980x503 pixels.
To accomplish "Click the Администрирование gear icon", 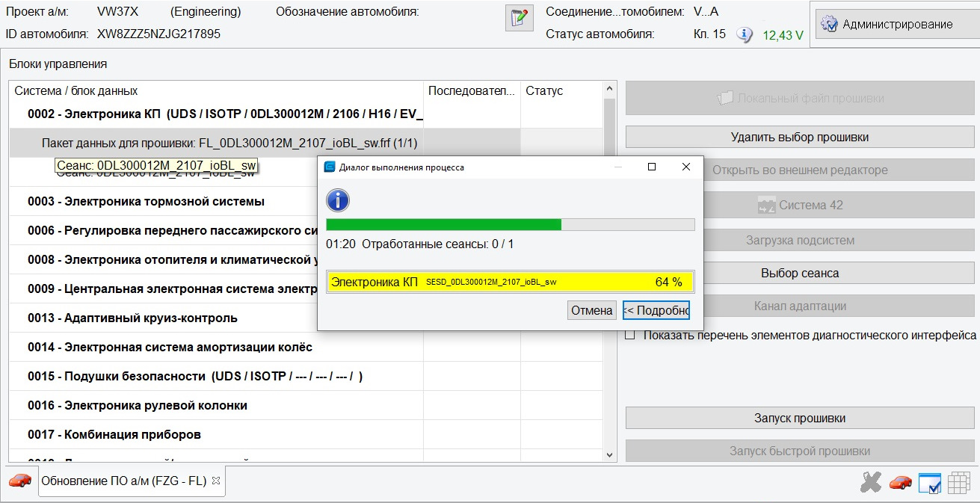I will point(829,24).
